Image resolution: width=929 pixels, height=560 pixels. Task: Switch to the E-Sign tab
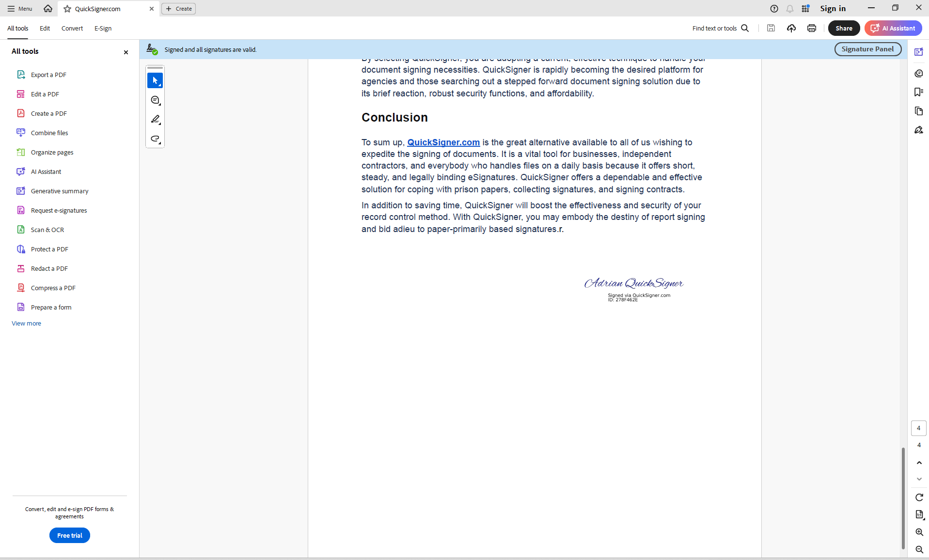click(102, 28)
